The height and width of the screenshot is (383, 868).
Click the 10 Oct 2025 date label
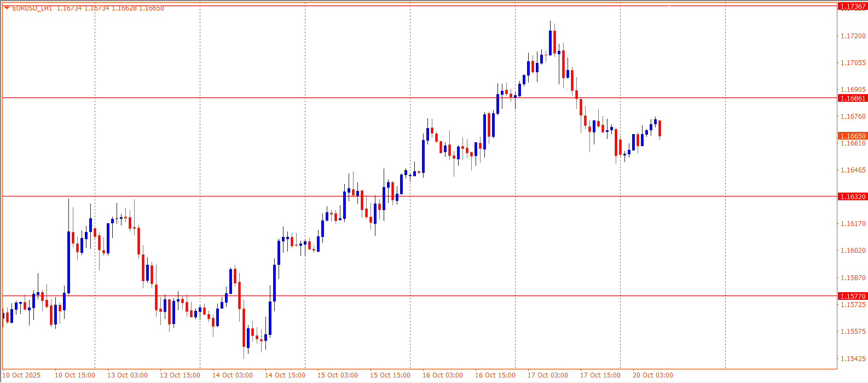[x=22, y=375]
